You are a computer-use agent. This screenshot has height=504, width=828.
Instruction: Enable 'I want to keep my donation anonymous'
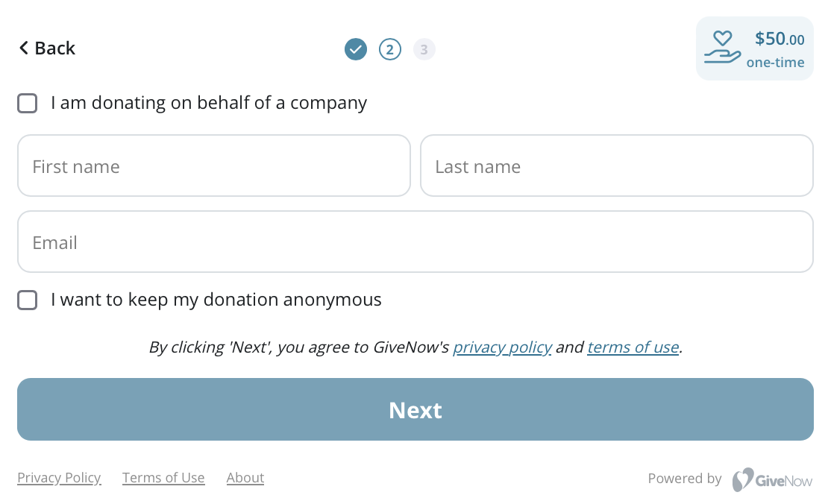tap(27, 300)
